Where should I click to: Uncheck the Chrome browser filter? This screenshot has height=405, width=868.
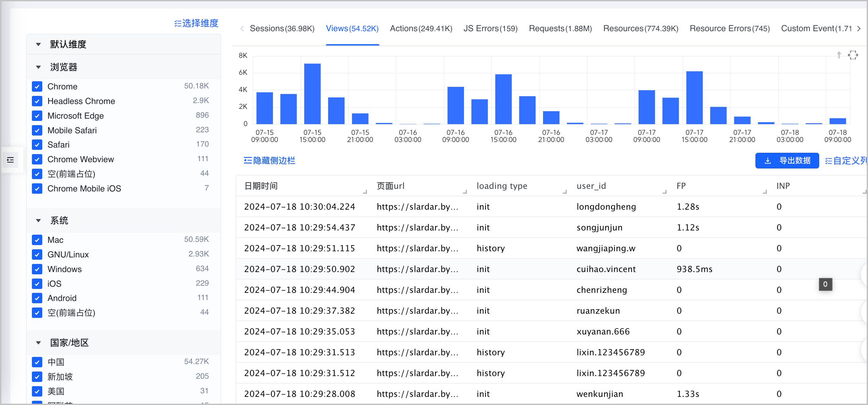37,86
